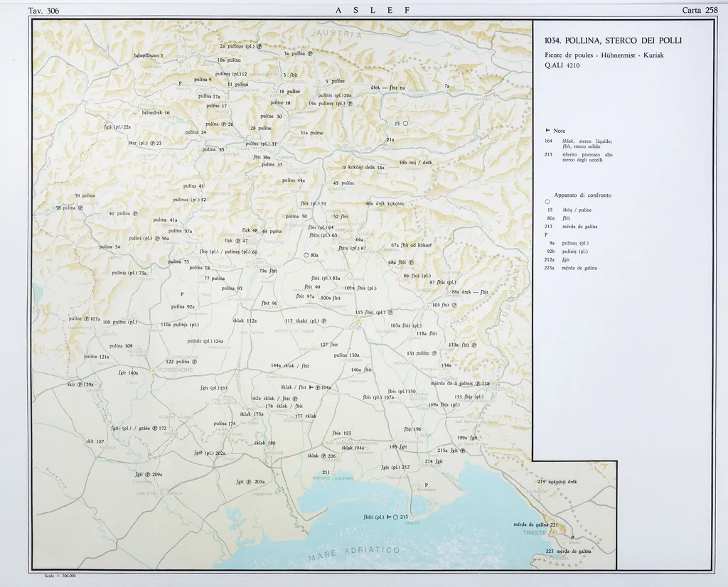Click the 'Tav. 306' plate label
The image size is (728, 587).
pyautogui.click(x=43, y=9)
